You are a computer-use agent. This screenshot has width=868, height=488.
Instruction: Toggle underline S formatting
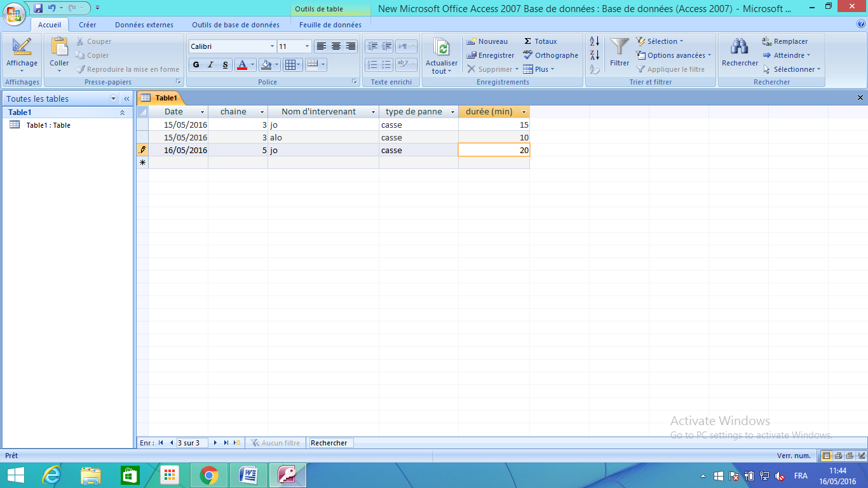coord(226,65)
